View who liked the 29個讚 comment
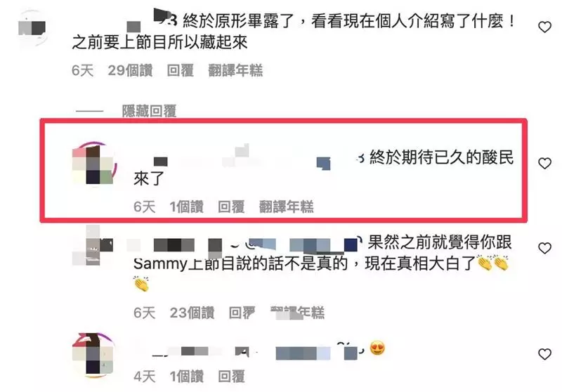This screenshot has height=392, width=562. (x=130, y=70)
